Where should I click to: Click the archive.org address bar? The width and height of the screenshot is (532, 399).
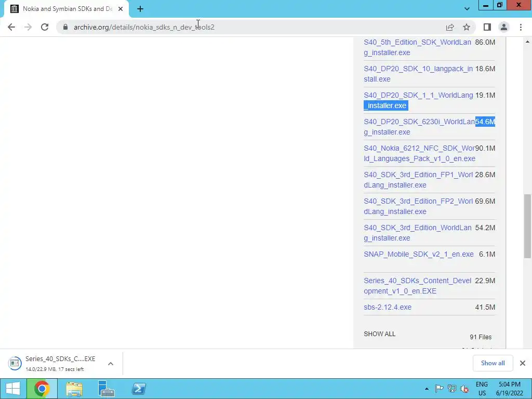251,27
